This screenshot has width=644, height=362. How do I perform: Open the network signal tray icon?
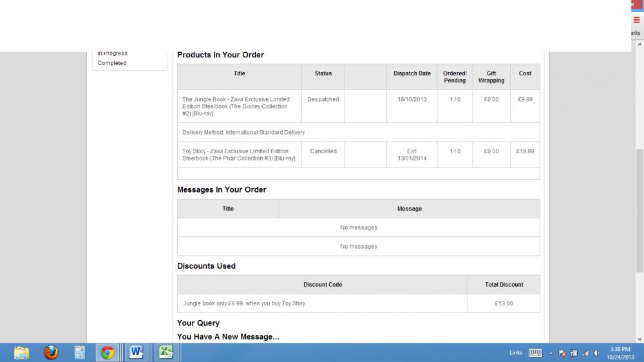[x=585, y=353]
